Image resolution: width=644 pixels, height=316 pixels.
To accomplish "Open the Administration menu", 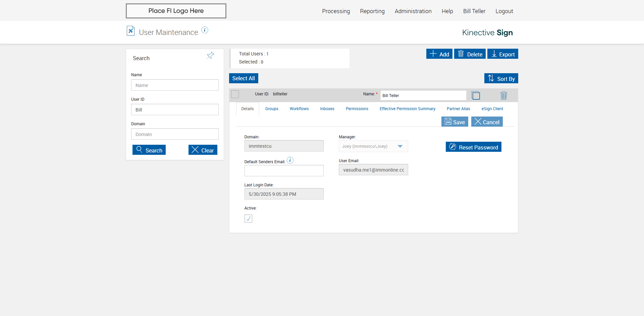I will (413, 11).
